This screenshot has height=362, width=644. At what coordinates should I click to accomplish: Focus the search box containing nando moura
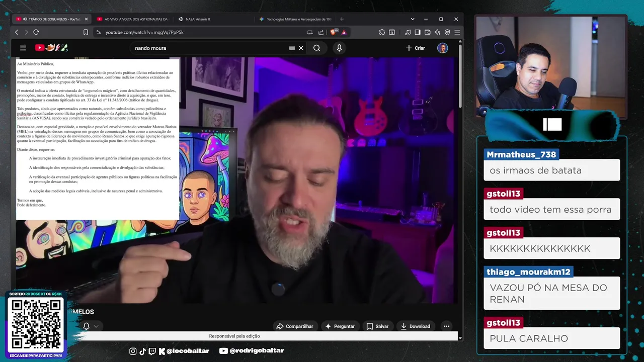[209, 48]
